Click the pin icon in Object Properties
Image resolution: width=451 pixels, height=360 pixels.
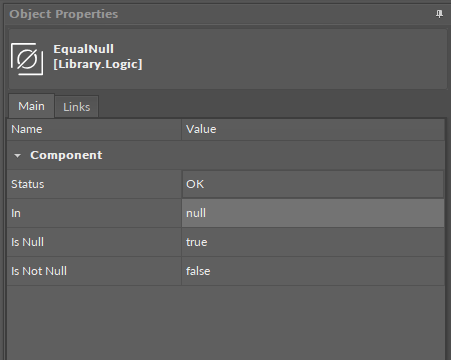coord(439,14)
